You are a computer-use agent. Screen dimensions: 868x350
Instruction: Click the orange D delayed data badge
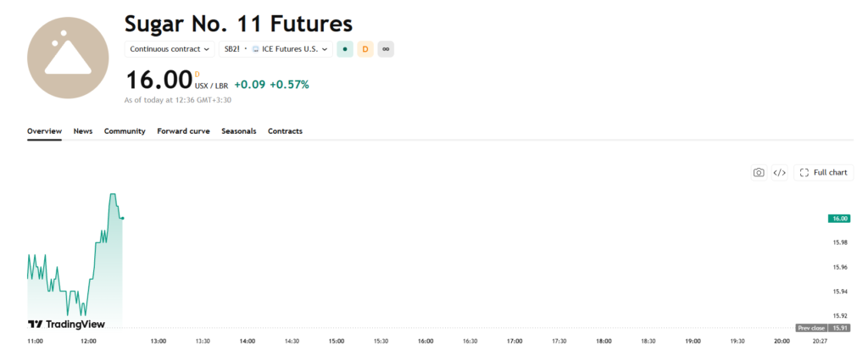pyautogui.click(x=365, y=49)
